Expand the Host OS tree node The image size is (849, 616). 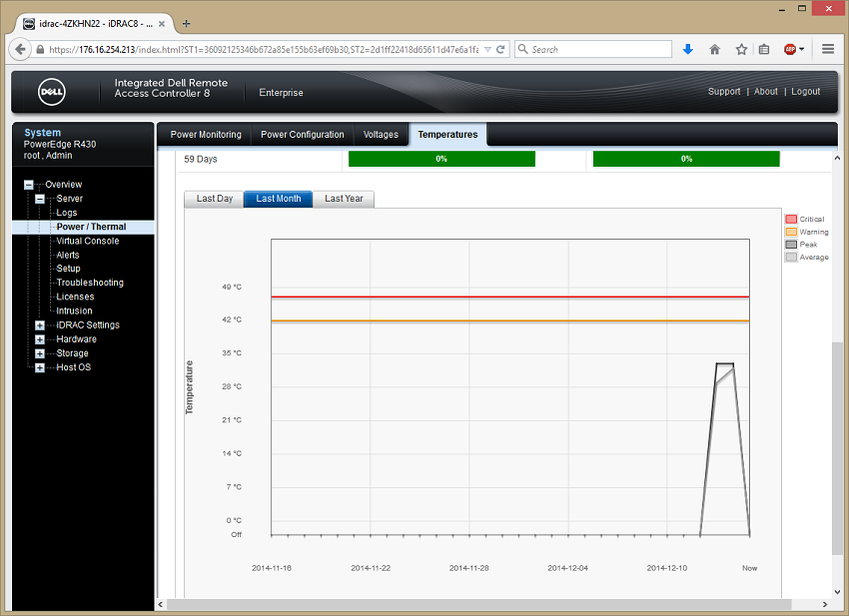[x=40, y=367]
